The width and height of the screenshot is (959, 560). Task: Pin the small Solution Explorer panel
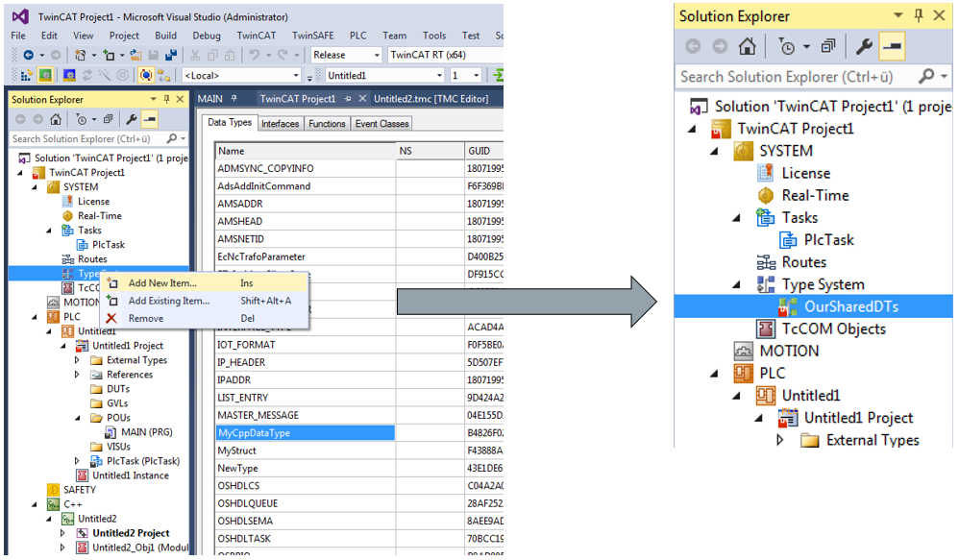(x=166, y=99)
